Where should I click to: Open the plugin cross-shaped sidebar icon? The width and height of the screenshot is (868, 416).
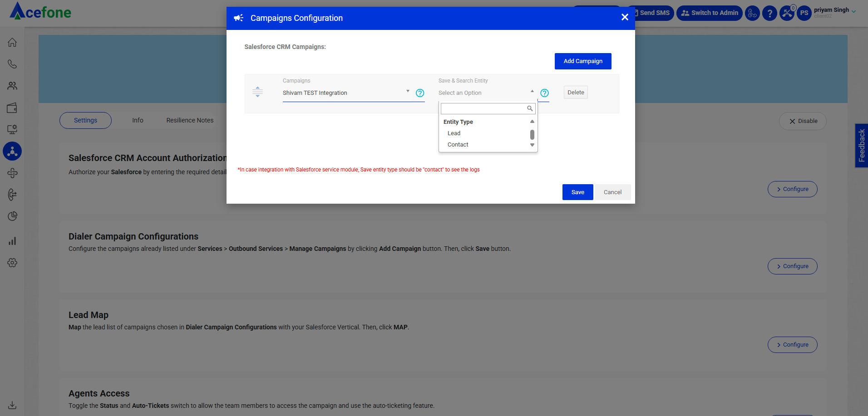tap(12, 173)
